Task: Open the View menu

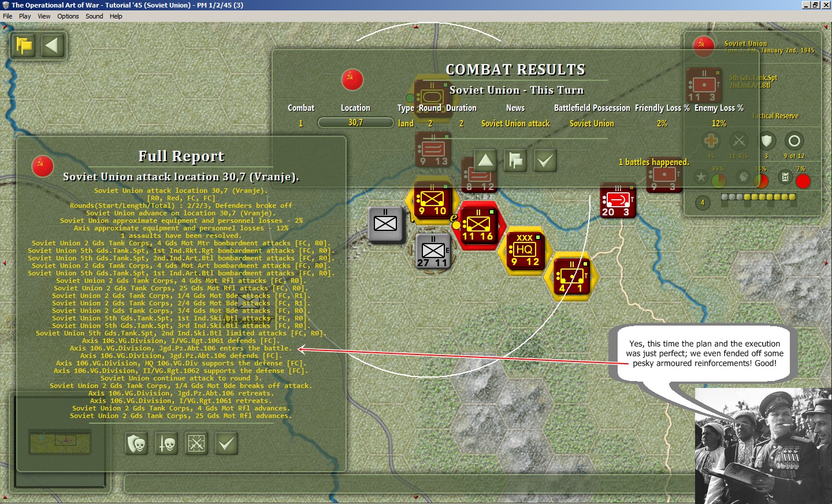Action: (x=44, y=16)
